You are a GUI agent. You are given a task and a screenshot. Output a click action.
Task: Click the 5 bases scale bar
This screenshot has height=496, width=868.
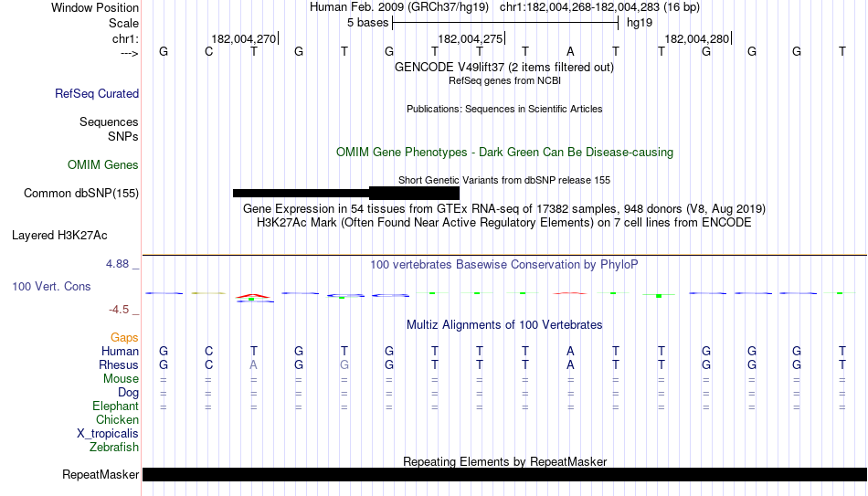[x=505, y=23]
